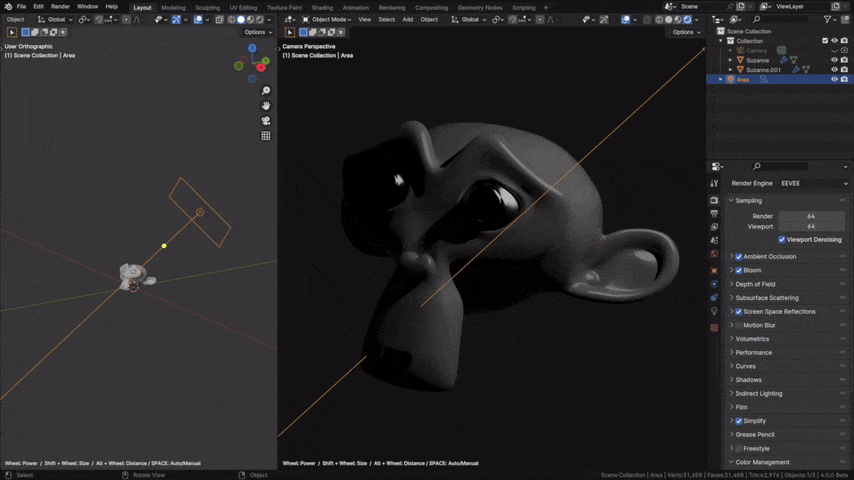Image resolution: width=854 pixels, height=480 pixels.
Task: Open Global orientation dropdown in left viewport
Action: point(55,20)
